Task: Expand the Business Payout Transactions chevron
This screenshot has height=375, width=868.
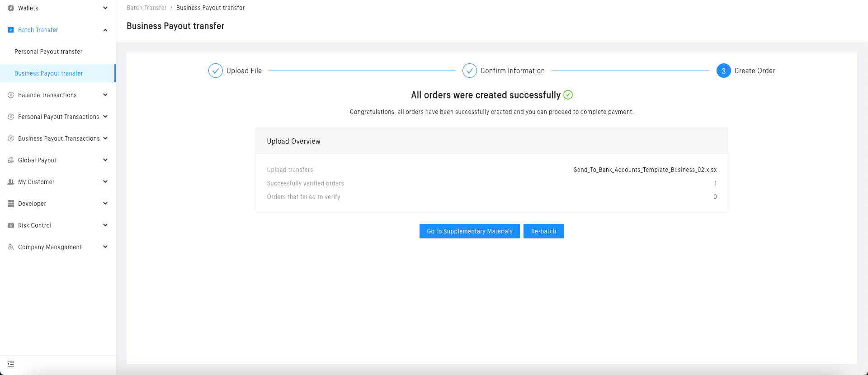Action: point(105,138)
